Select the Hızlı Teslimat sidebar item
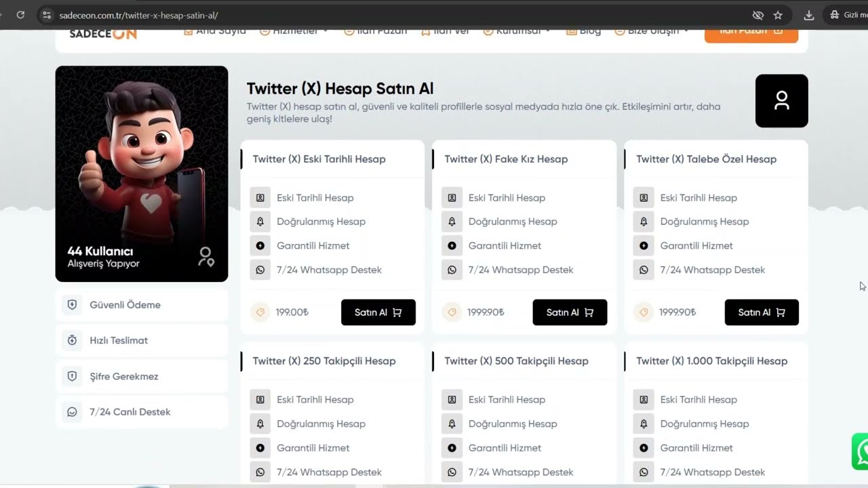This screenshot has width=868, height=488. point(142,340)
